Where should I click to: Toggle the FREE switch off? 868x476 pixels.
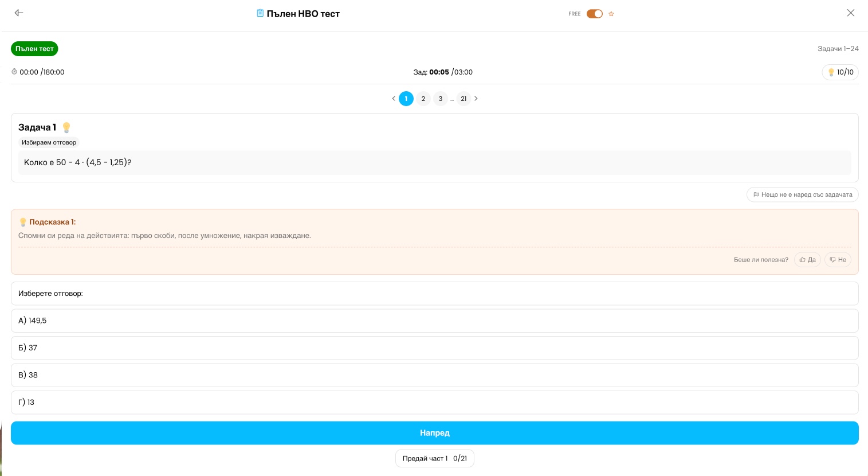595,14
